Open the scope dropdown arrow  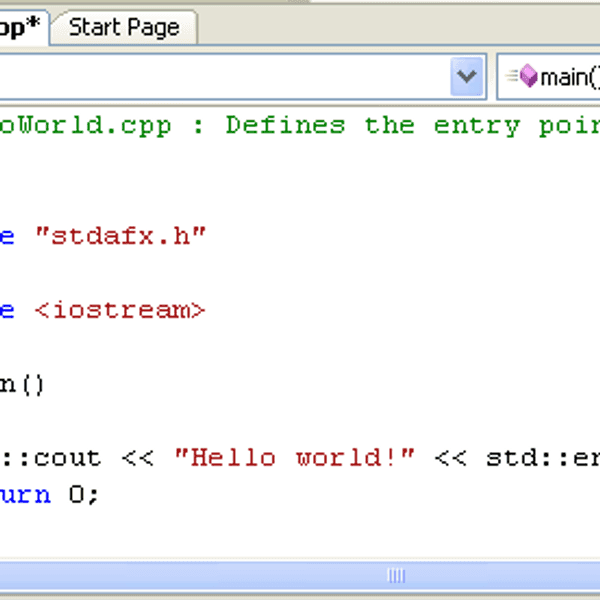click(466, 77)
